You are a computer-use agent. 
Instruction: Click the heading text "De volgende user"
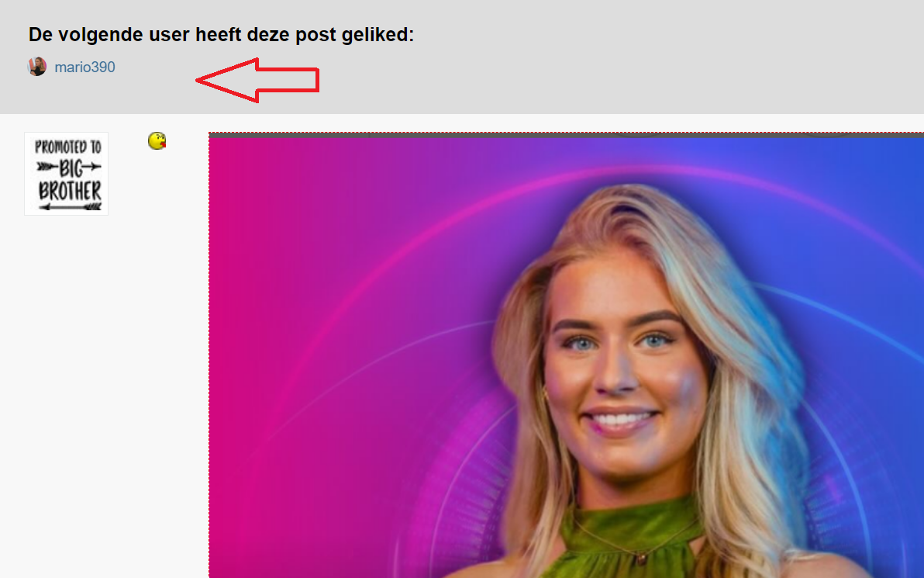pos(109,35)
